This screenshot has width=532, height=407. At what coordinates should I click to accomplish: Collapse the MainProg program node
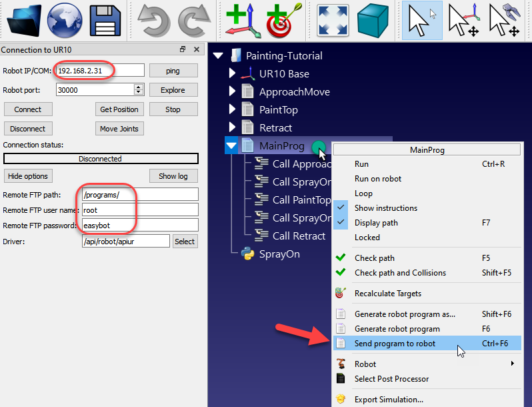pyautogui.click(x=231, y=146)
